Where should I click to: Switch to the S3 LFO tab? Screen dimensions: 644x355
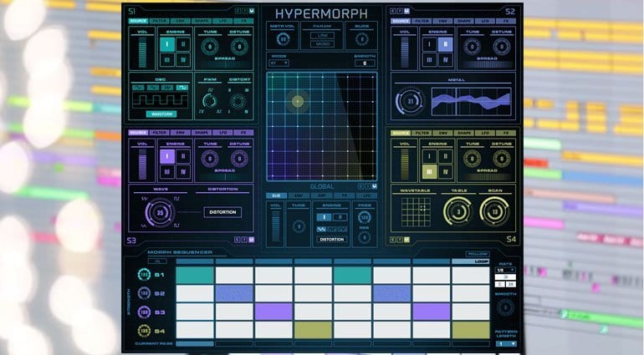(222, 133)
